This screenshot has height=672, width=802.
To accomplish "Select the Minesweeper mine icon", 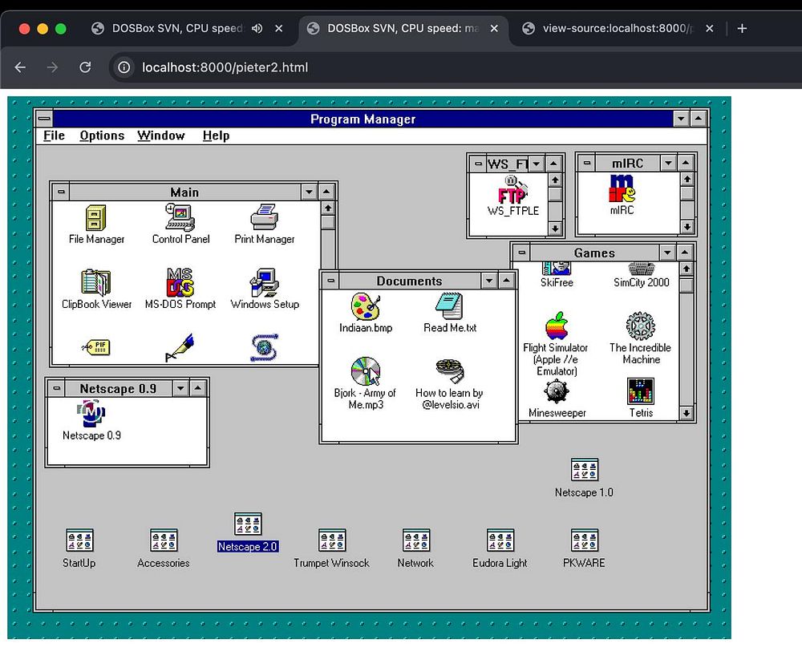I will point(557,392).
